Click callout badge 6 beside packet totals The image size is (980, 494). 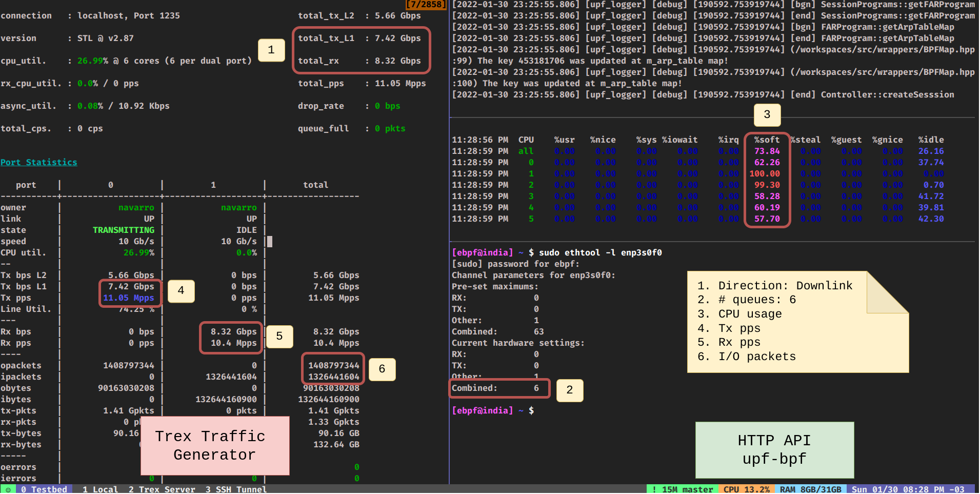point(382,369)
